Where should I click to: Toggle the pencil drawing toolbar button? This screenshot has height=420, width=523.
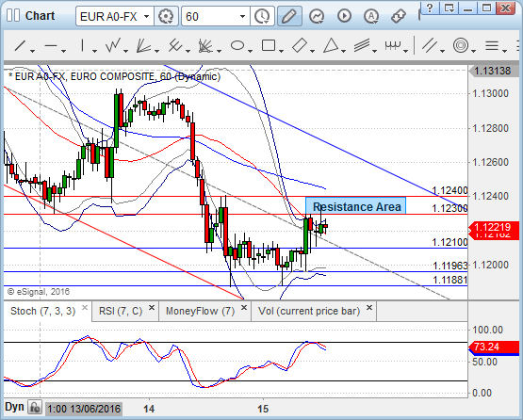[x=289, y=16]
